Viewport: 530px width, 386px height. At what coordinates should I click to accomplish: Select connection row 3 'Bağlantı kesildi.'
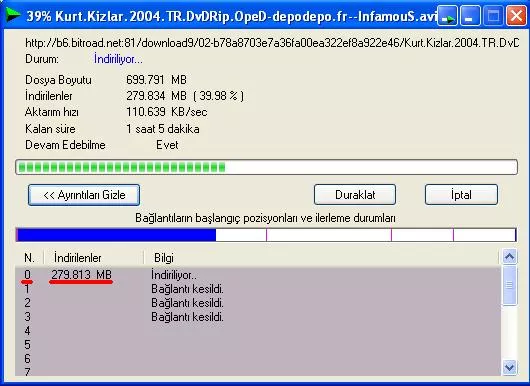(258, 317)
